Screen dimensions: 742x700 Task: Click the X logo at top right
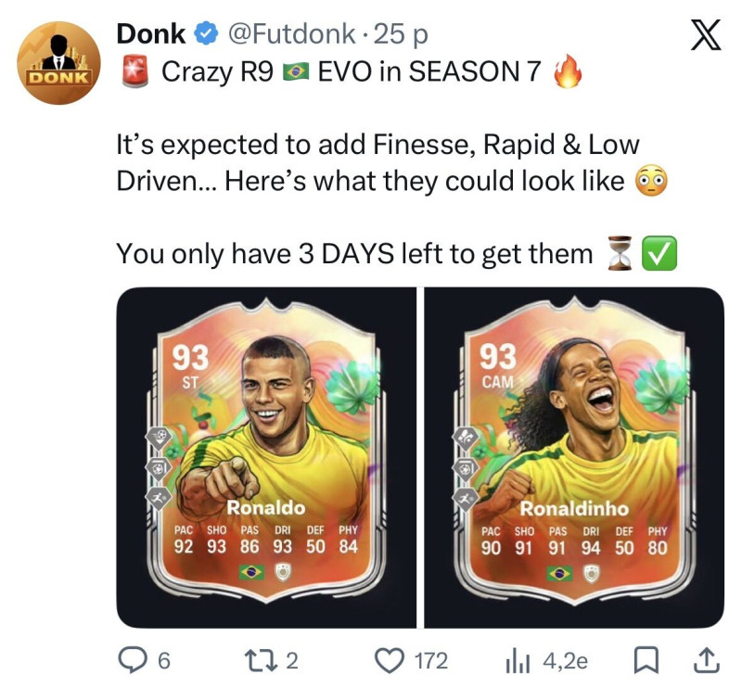pyautogui.click(x=706, y=34)
